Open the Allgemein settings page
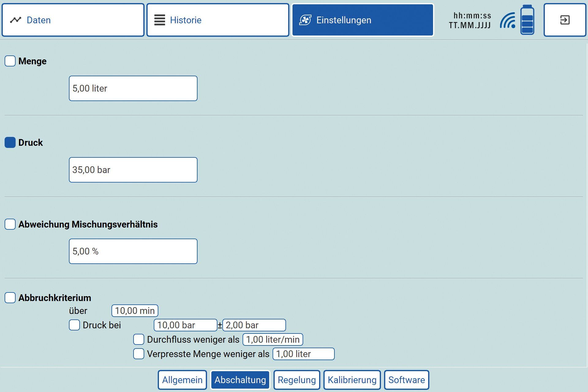 (x=182, y=380)
